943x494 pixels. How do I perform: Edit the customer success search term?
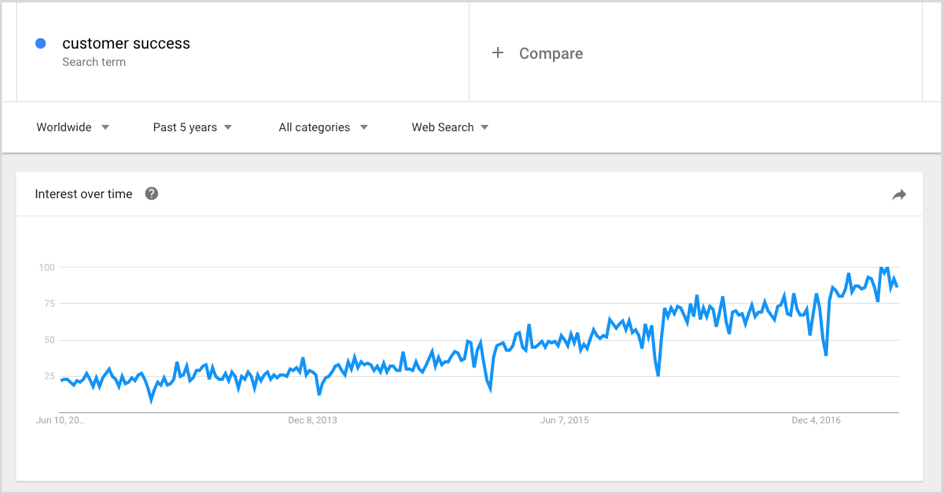[x=126, y=43]
